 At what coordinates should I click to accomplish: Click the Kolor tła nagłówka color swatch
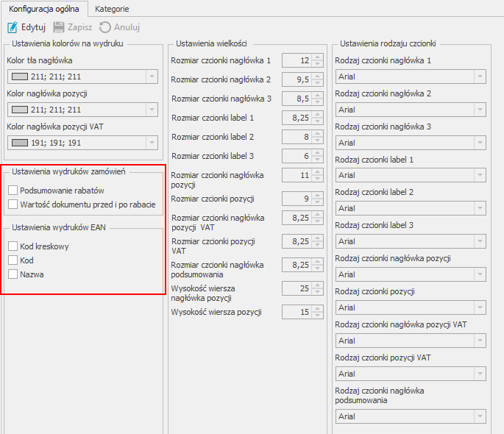pos(20,77)
